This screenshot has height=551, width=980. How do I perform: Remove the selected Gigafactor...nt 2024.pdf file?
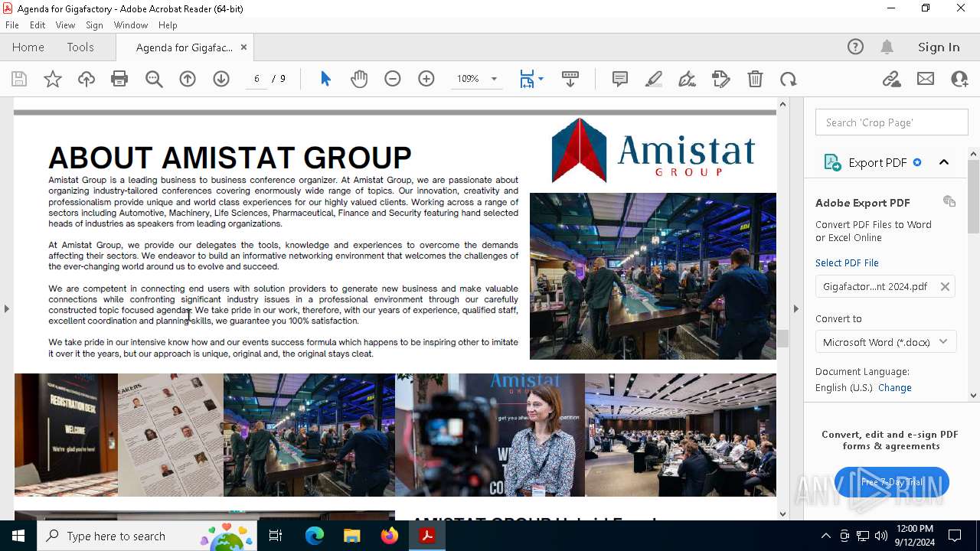click(x=945, y=286)
